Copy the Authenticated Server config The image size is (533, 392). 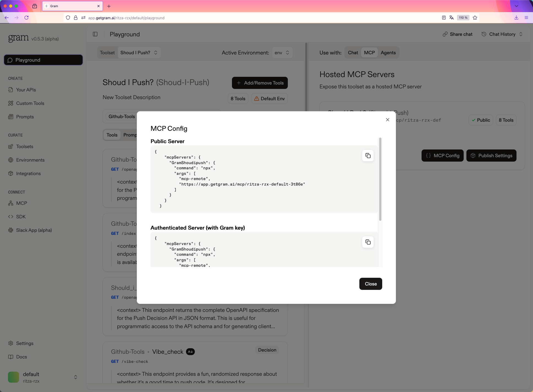(x=368, y=242)
